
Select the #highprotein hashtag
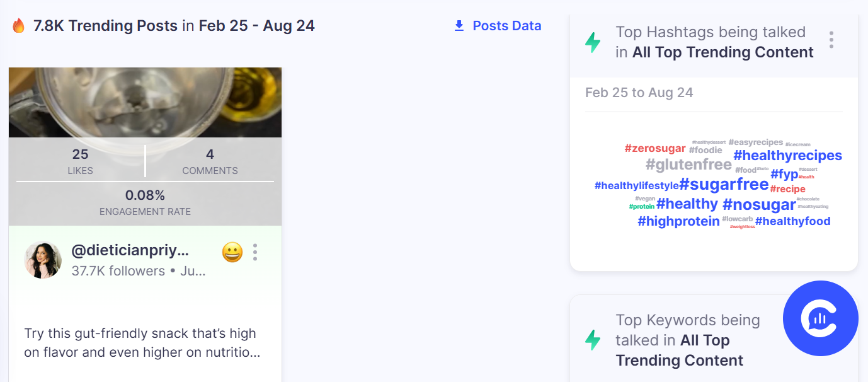tap(678, 221)
